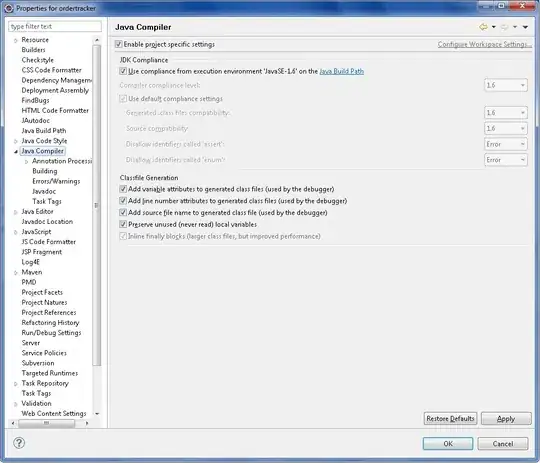
Task: Click the Apply button
Action: point(506,419)
